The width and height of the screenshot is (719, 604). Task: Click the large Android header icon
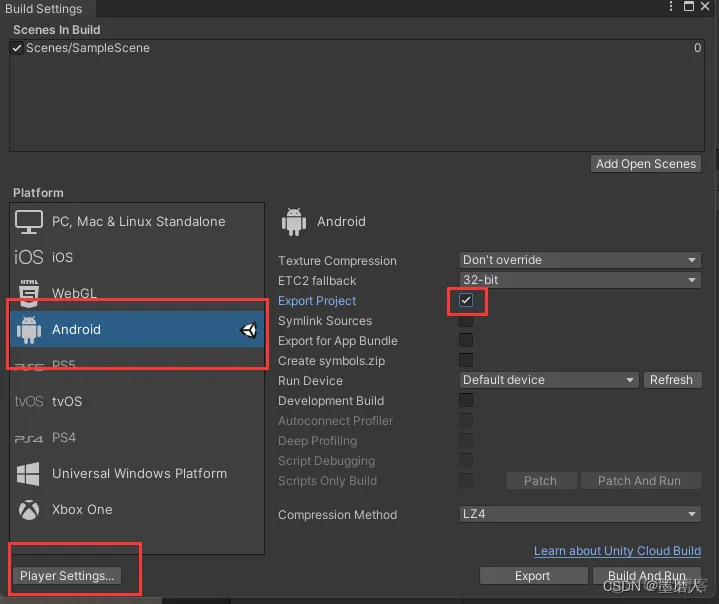(294, 222)
